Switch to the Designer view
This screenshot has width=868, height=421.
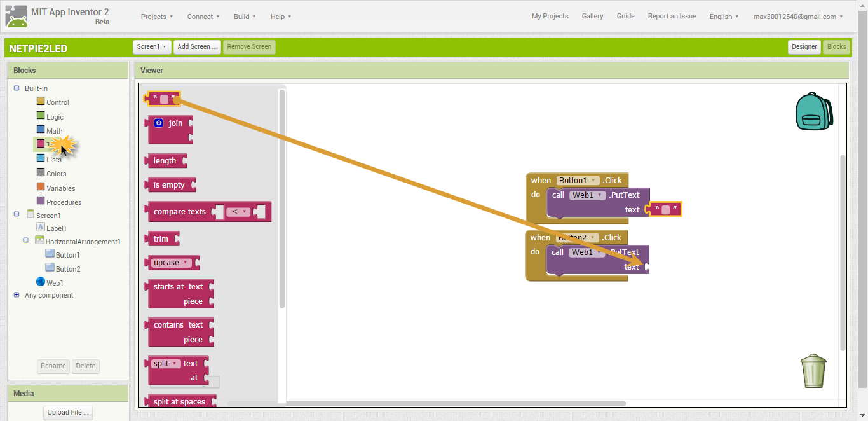[804, 46]
